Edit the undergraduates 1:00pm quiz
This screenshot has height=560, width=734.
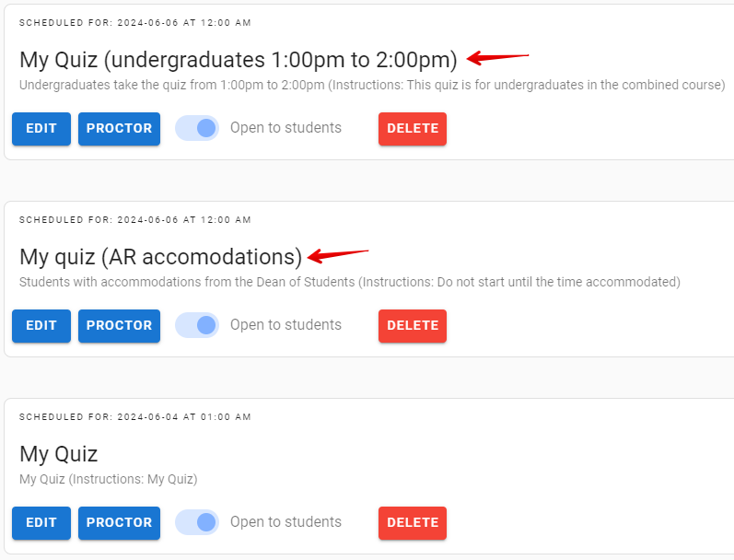[x=41, y=129]
